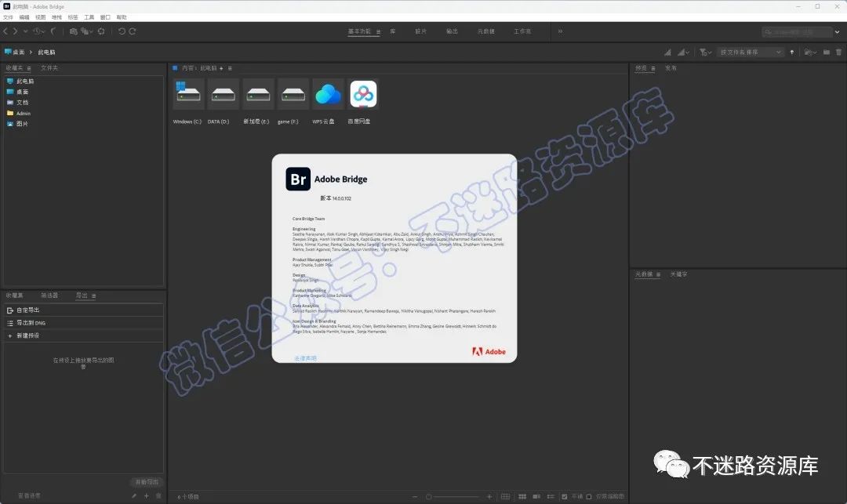
Task: Switch to the 输出 workspace
Action: tap(453, 31)
